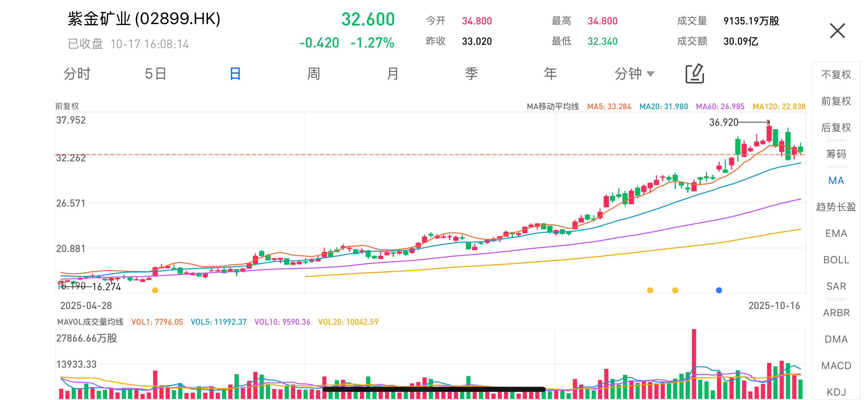The height and width of the screenshot is (400, 868).
Task: Select the 趋势长盈 trend indicator
Action: tap(836, 207)
